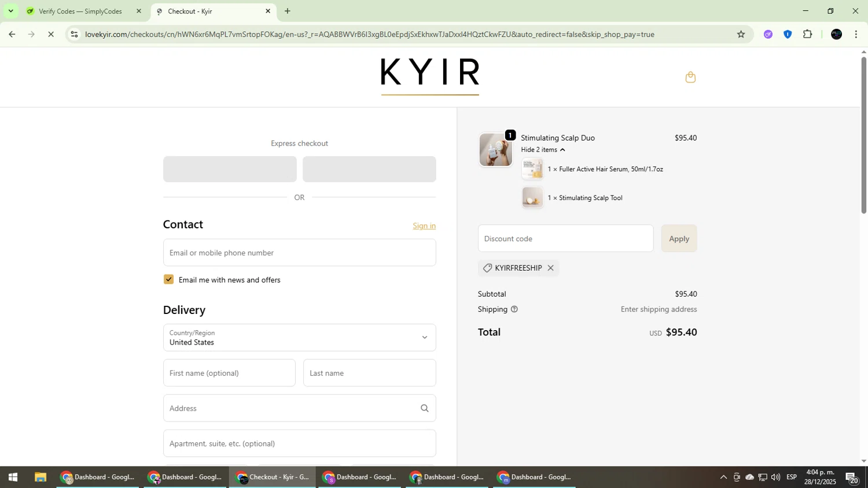This screenshot has height=488, width=868.
Task: Switch to the first Dashboard Chrome taskbar window
Action: tap(98, 477)
